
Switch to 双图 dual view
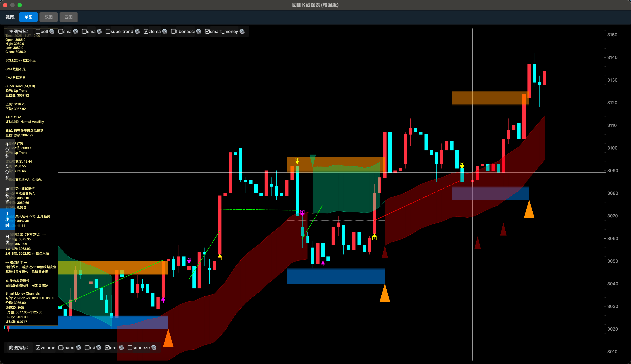tap(49, 17)
